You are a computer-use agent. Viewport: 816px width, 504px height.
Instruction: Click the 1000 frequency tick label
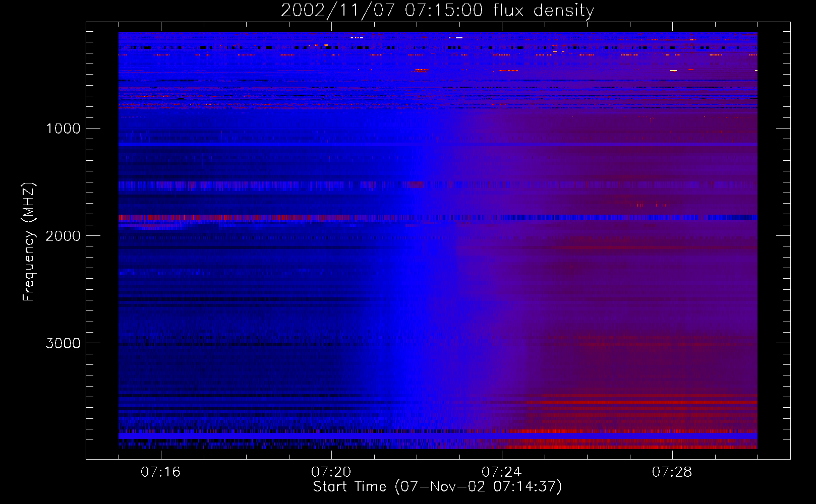tap(63, 129)
